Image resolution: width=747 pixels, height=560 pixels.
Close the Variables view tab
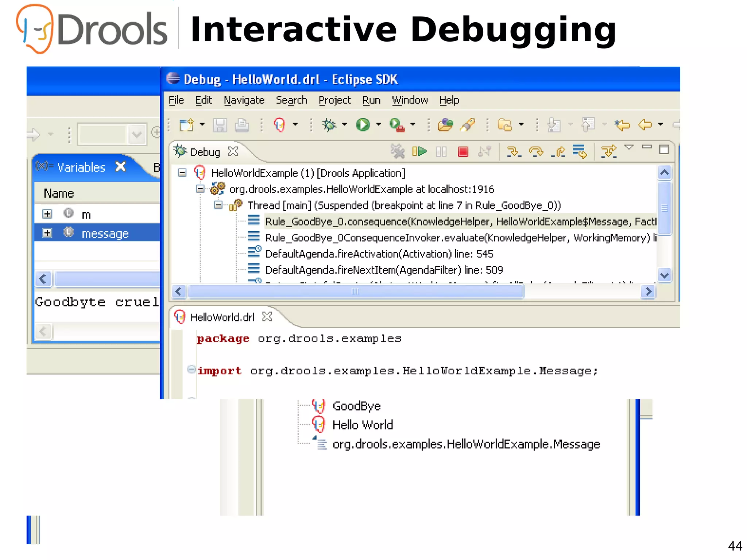121,166
